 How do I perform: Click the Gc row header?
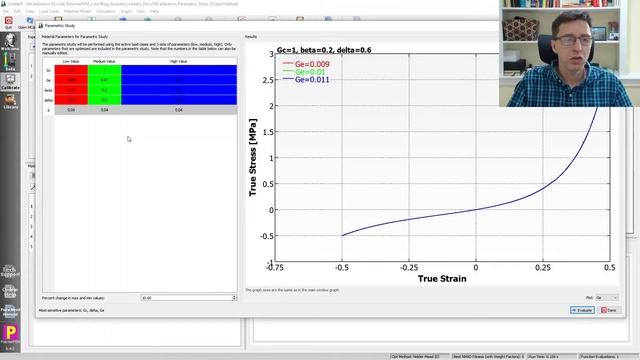coord(49,70)
